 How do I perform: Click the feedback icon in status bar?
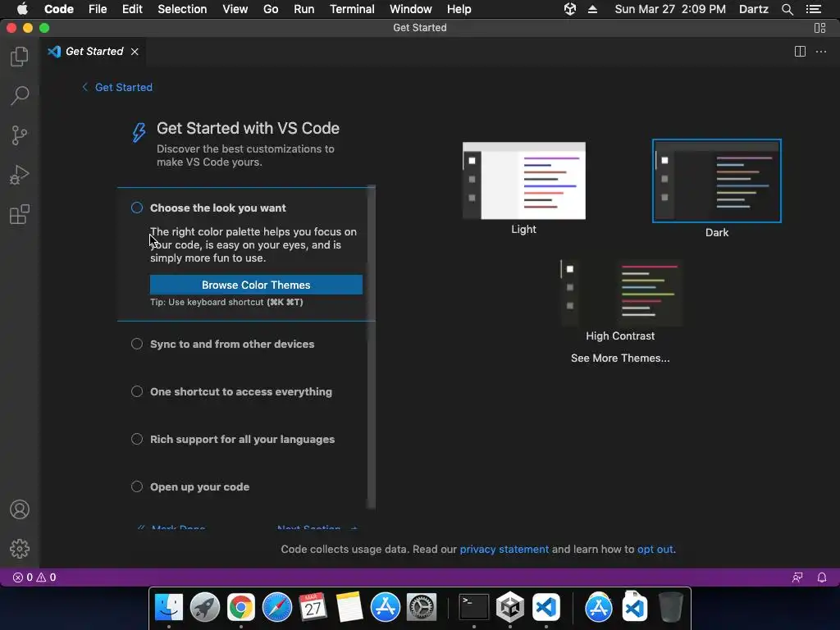[x=797, y=577]
